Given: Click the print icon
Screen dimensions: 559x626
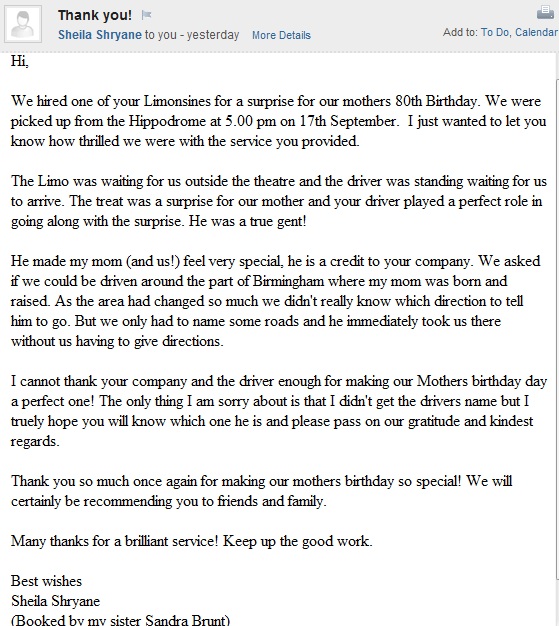Looking at the screenshot, I should point(545,12).
